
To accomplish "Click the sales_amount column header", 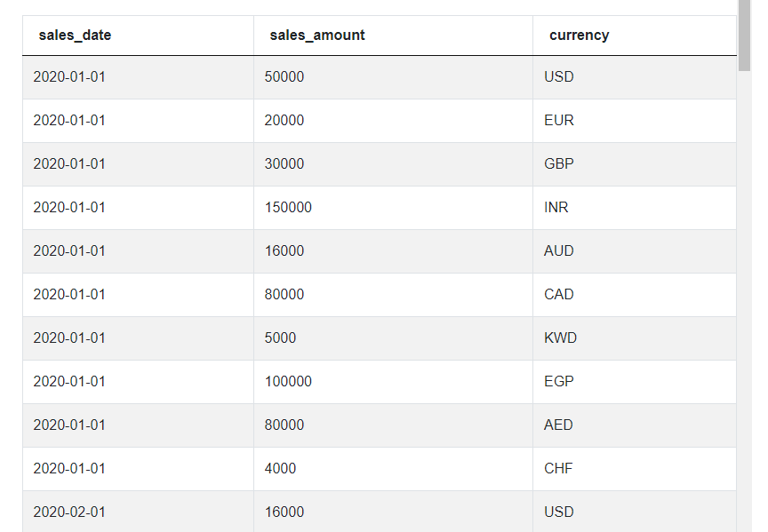I will pyautogui.click(x=393, y=36).
